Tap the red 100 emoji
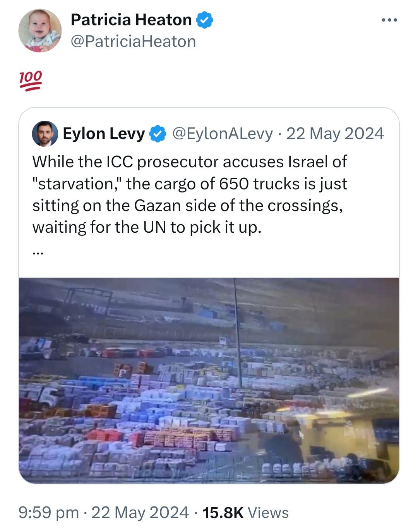 click(31, 81)
